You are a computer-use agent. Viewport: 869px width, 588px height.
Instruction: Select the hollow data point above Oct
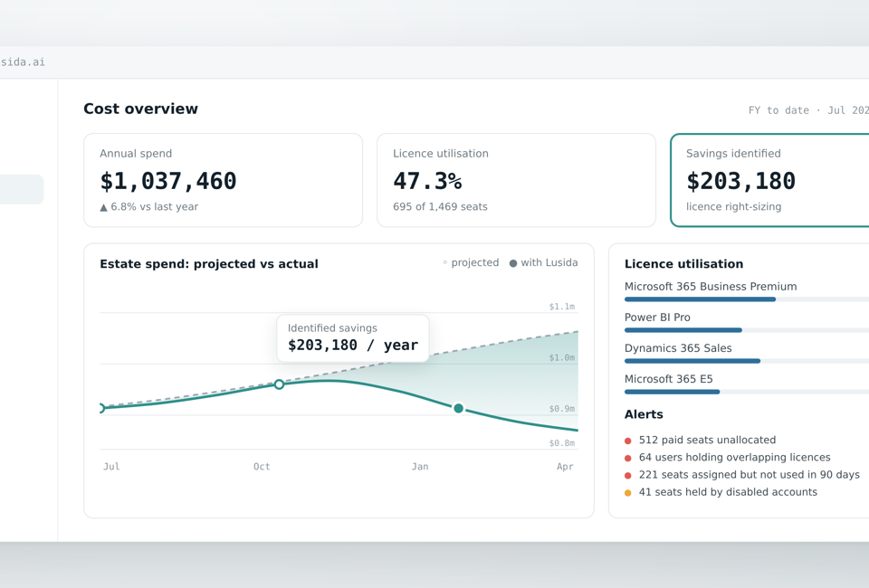(280, 384)
